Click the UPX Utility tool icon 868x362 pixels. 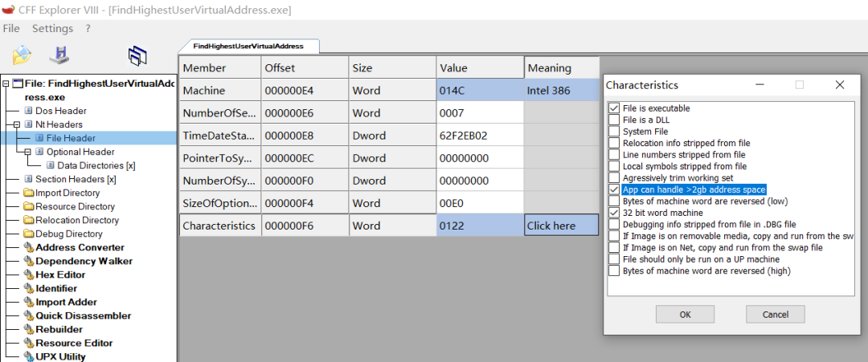coord(29,356)
